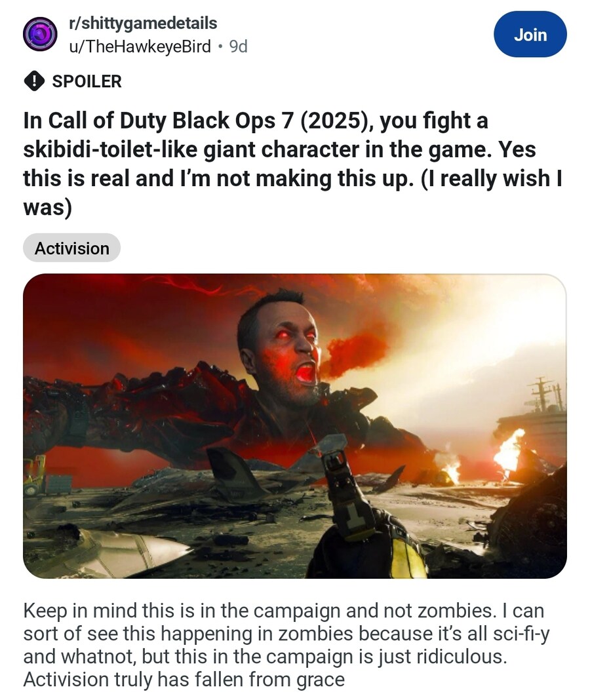Click the '(I really wish I was)' title text

[292, 193]
